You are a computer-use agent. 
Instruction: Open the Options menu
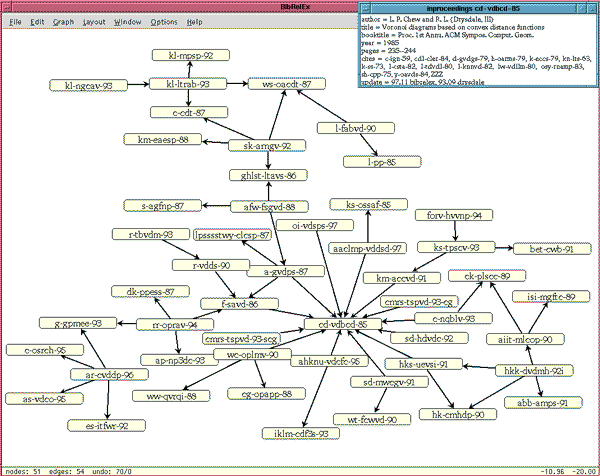pos(164,22)
